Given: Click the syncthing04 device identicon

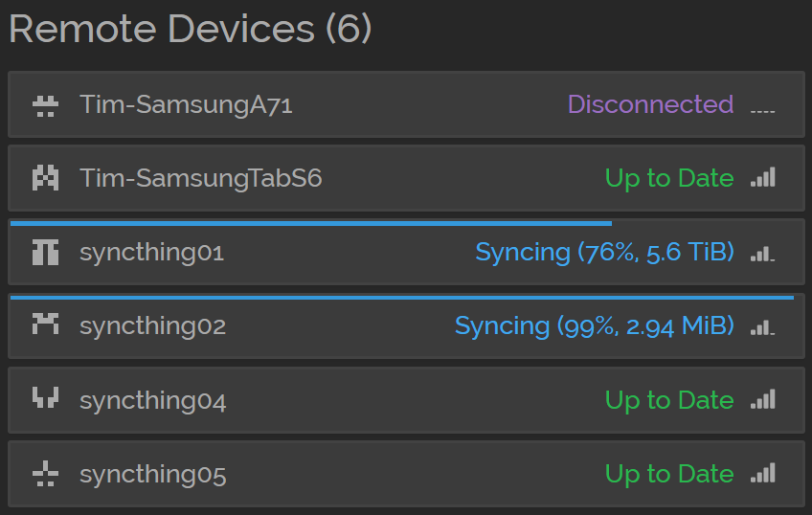Looking at the screenshot, I should point(45,397).
